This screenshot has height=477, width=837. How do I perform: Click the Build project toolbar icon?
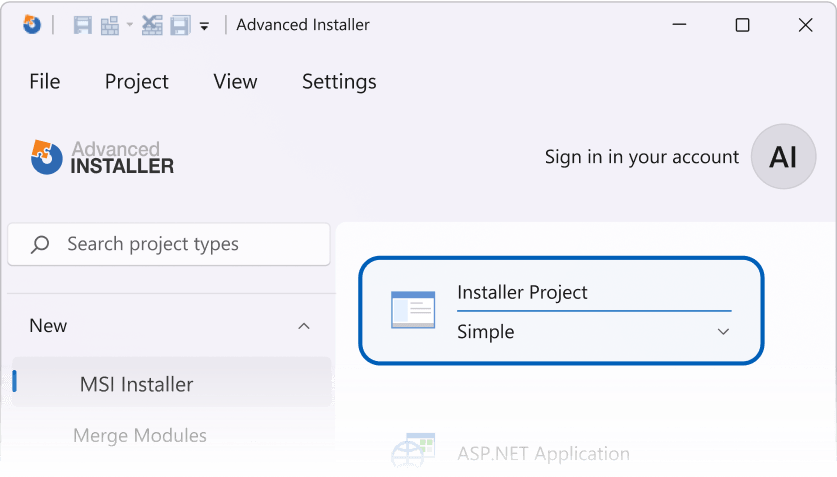click(110, 25)
